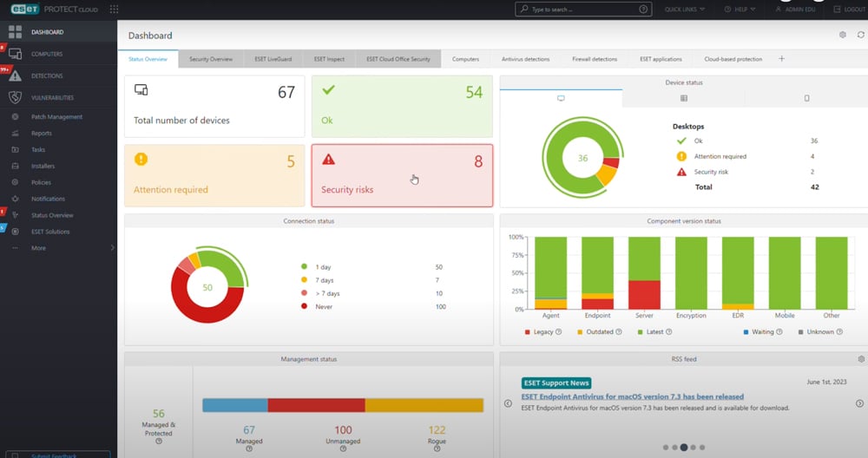Image resolution: width=868 pixels, height=458 pixels.
Task: Expand the Quick Links dropdown
Action: [x=684, y=10]
